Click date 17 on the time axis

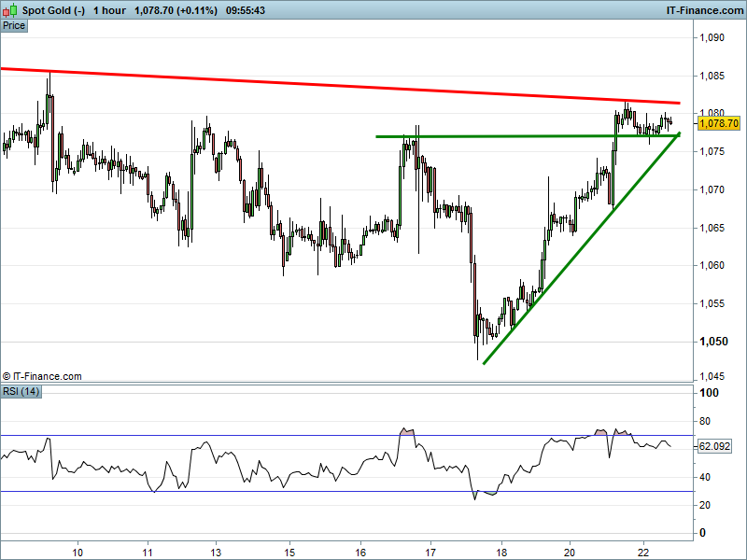click(430, 551)
